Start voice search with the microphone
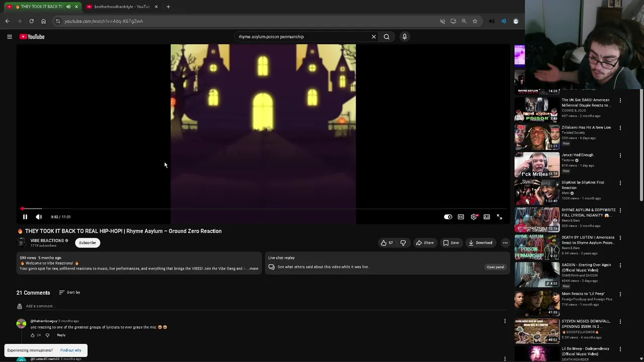 click(405, 37)
